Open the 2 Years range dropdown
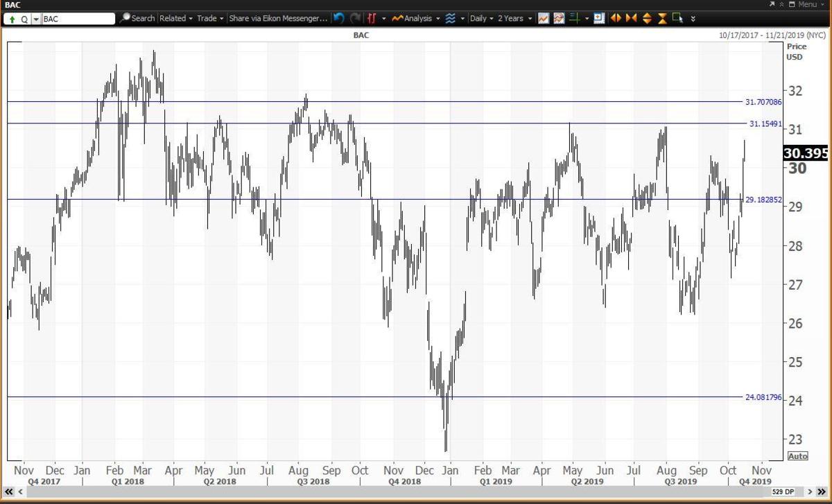The height and width of the screenshot is (504, 832). (514, 19)
